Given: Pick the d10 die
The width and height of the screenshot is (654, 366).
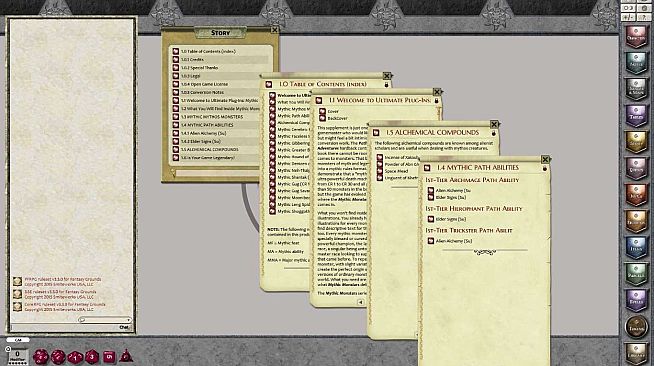Looking at the screenshot, I should [75, 357].
